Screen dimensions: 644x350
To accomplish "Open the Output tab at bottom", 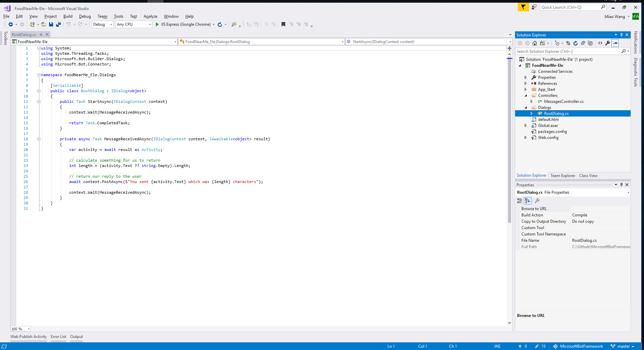I will [76, 337].
